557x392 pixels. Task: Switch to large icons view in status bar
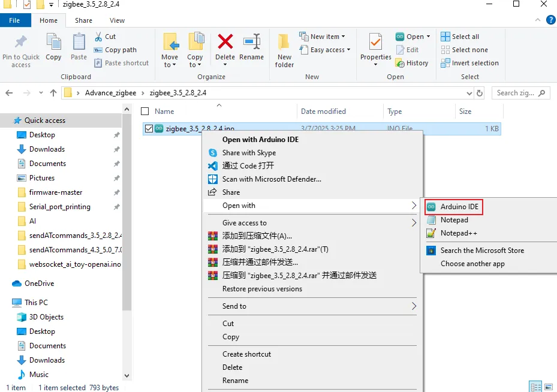(x=549, y=387)
